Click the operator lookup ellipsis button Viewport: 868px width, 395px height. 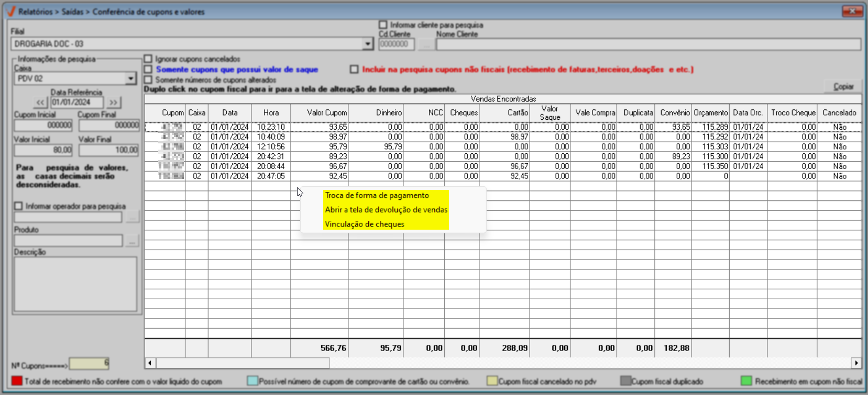(x=132, y=217)
